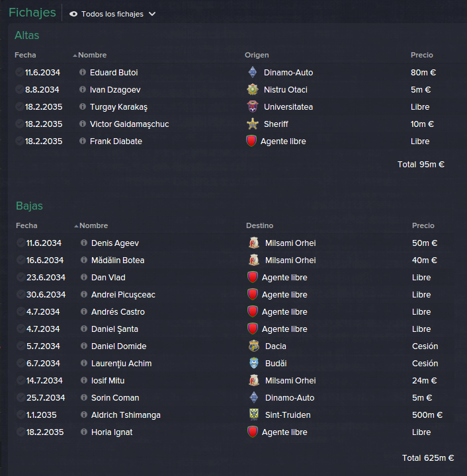Toggle the eye icon next to Todos los fichajes
467x476 pixels.
[73, 14]
